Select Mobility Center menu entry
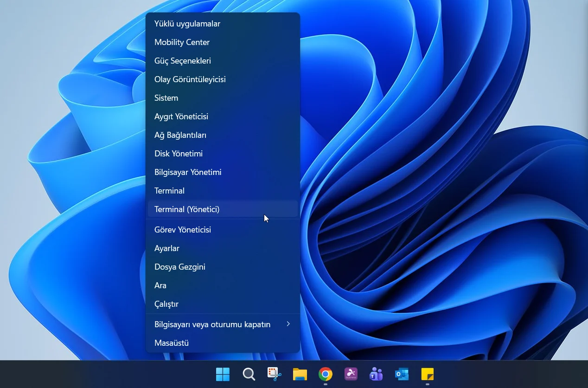Screen dimensions: 588x388 coord(223,42)
